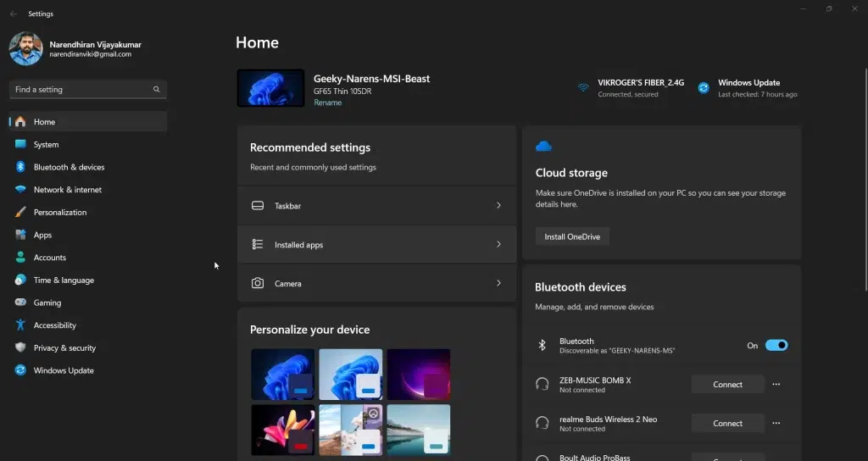Click the Rename link under device name
The width and height of the screenshot is (868, 461).
point(328,103)
